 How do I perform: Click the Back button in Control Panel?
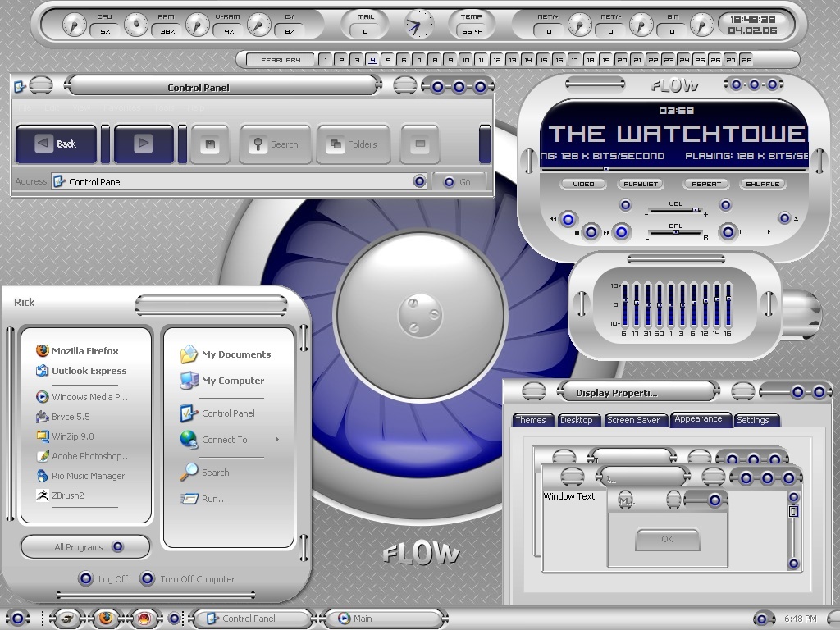[x=57, y=144]
